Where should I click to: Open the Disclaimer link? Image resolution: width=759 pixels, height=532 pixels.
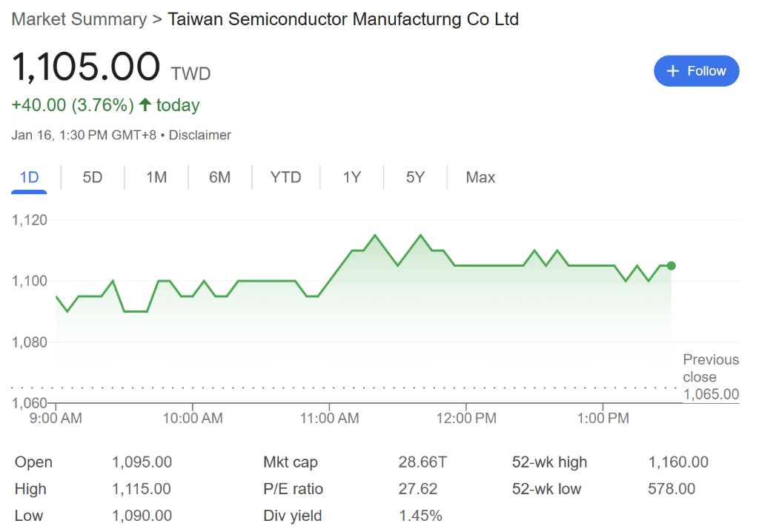[x=199, y=135]
